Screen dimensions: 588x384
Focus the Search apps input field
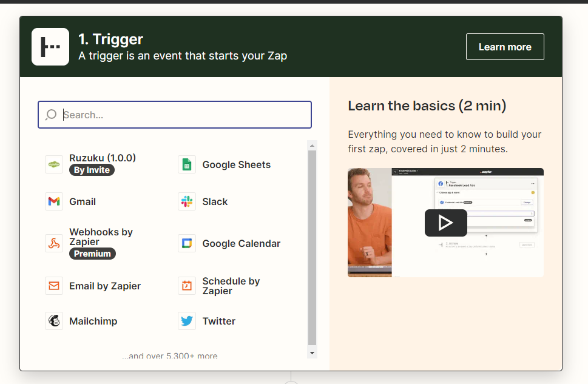click(175, 115)
